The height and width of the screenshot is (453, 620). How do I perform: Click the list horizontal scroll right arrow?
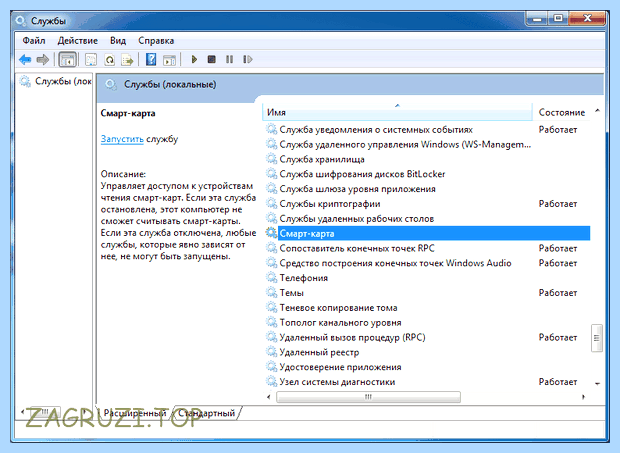coord(583,396)
